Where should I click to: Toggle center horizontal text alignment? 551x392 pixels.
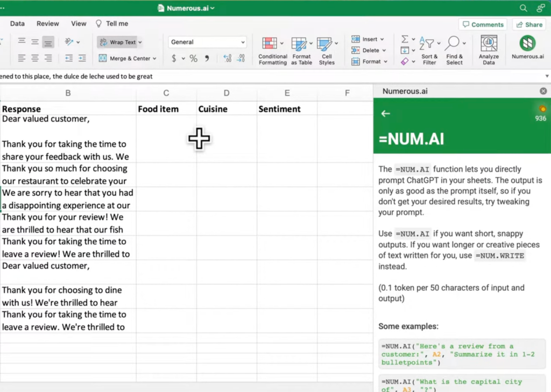click(35, 58)
